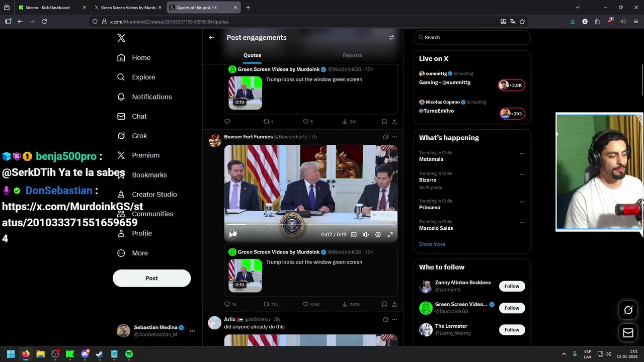This screenshot has height=362, width=644.
Task: Click Show more under What's happening
Action: (x=432, y=244)
